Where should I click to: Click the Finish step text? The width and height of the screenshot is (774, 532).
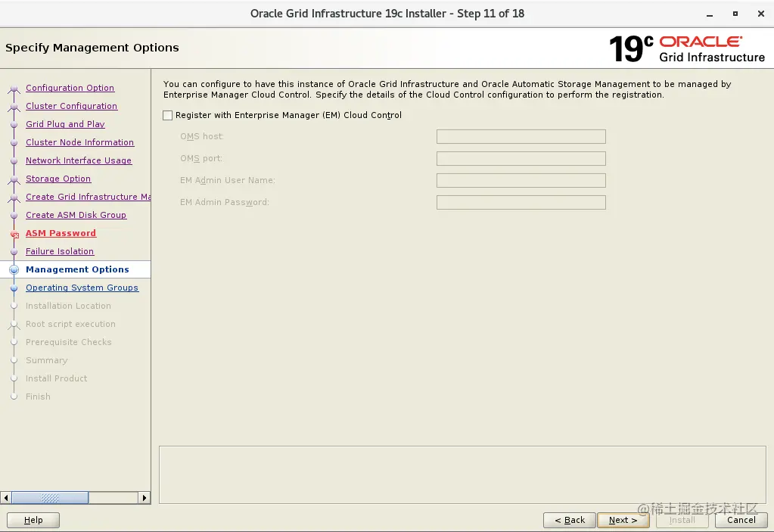[x=38, y=397]
